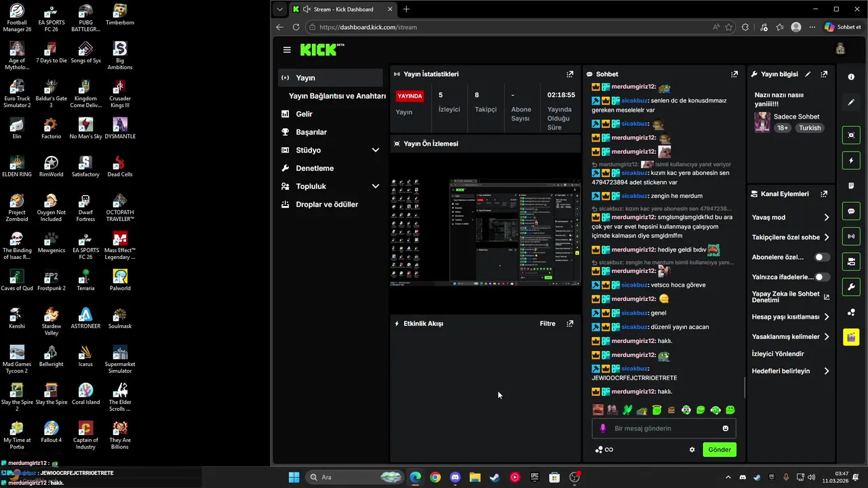Click the KICK logo
The height and width of the screenshot is (488, 868).
point(322,49)
